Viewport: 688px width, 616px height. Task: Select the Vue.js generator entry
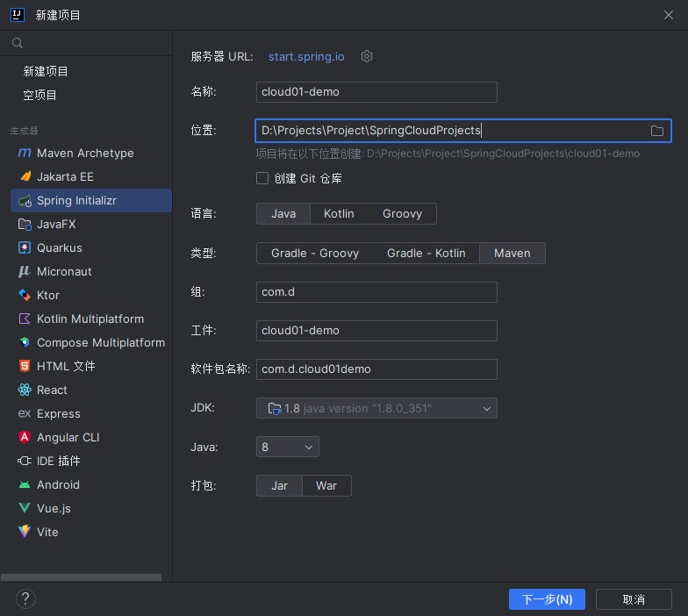click(91, 509)
